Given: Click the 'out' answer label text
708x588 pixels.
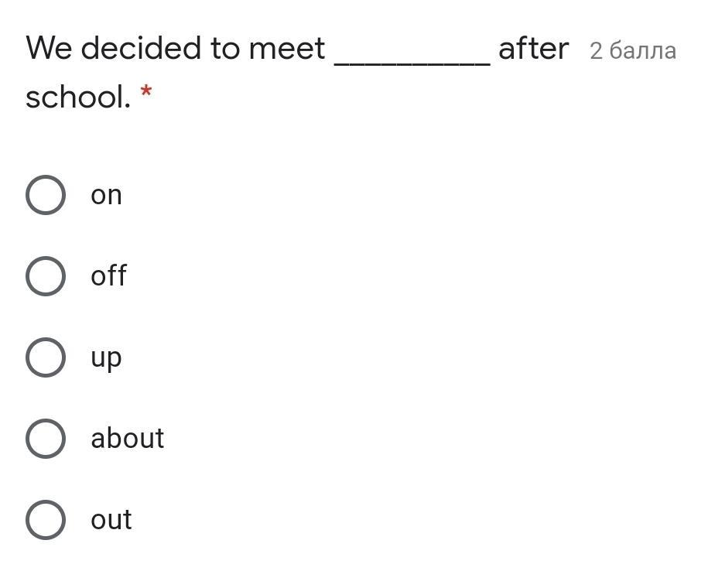Looking at the screenshot, I should pyautogui.click(x=111, y=520).
